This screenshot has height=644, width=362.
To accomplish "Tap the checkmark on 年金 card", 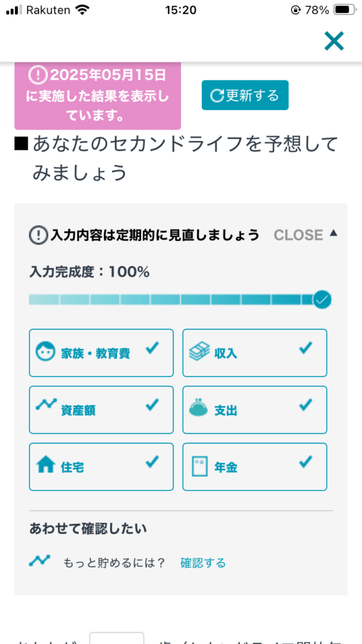I will tap(306, 462).
